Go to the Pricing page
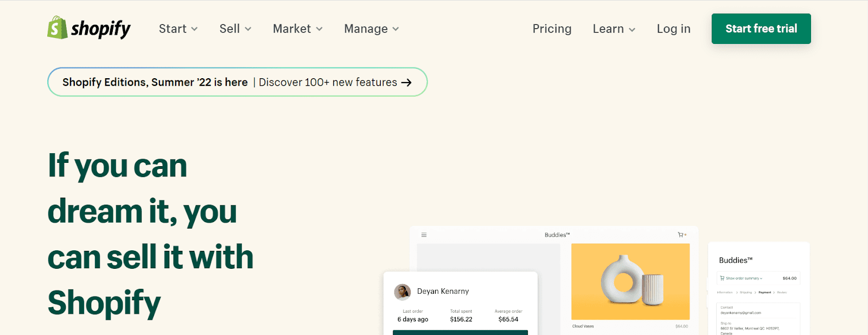Image resolution: width=868 pixels, height=335 pixels. click(552, 29)
